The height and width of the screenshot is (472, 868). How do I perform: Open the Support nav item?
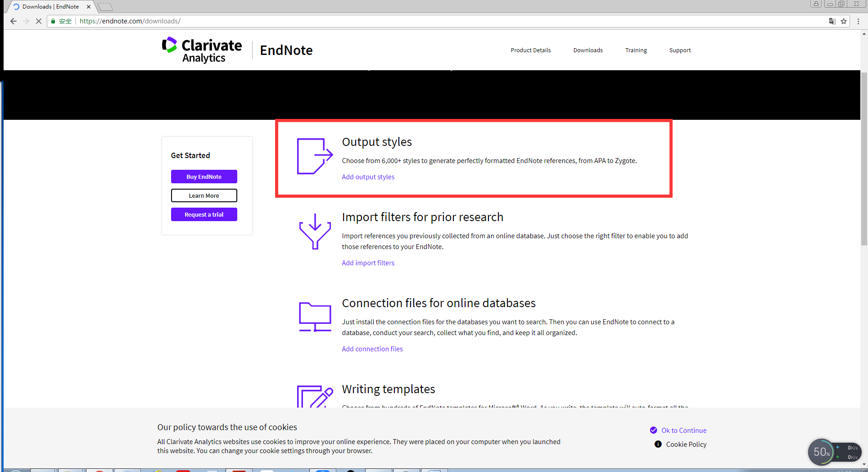(680, 50)
